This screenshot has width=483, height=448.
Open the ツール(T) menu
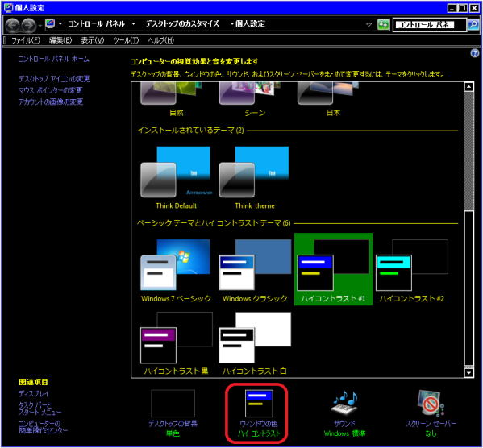point(126,40)
